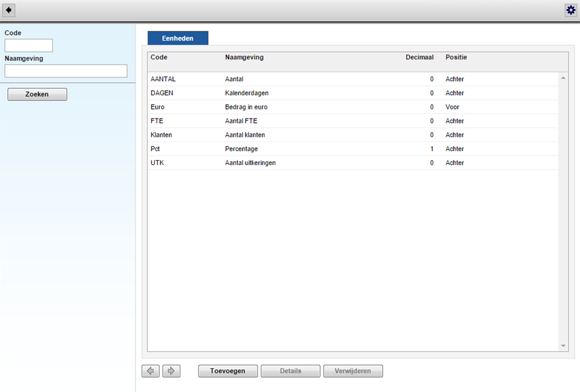The image size is (580, 392).
Task: Select the Eenheden tab
Action: coord(178,38)
